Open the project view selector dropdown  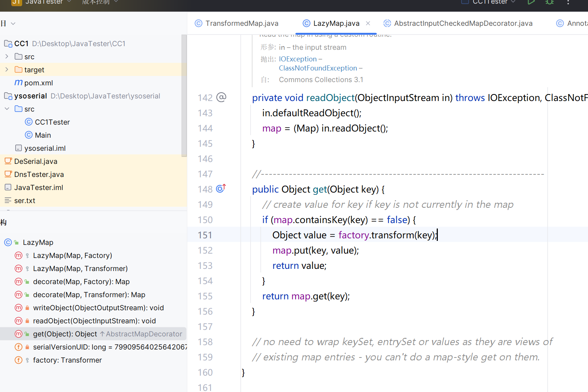click(x=13, y=24)
